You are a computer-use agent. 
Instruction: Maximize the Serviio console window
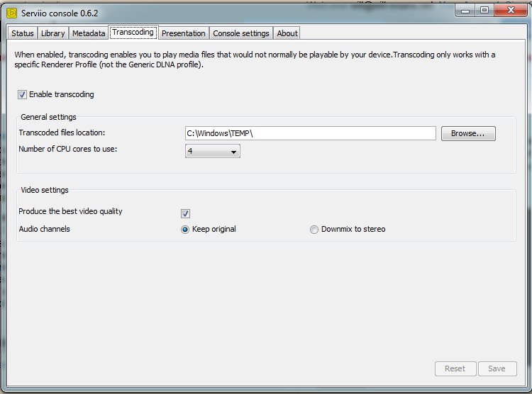[484, 10]
